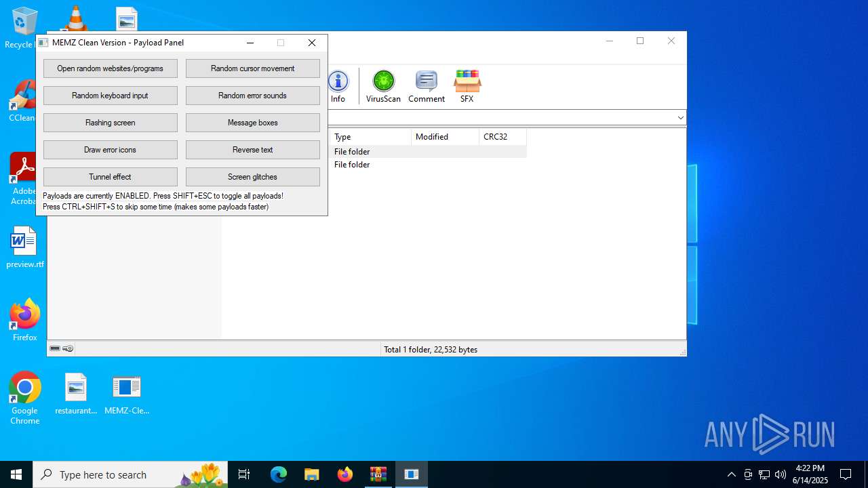This screenshot has width=868, height=488.
Task: Toggle Random cursor movement payload
Action: point(253,68)
